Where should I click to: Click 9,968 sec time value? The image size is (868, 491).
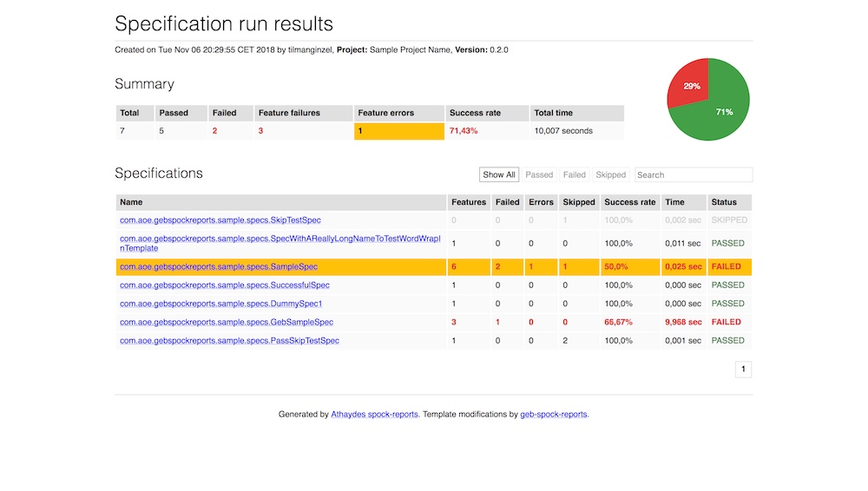(683, 322)
